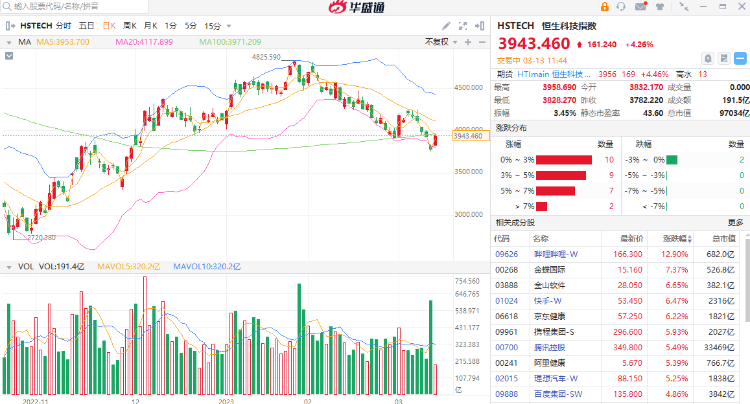
Task: Select the 月K monthly chart tab
Action: [x=151, y=26]
